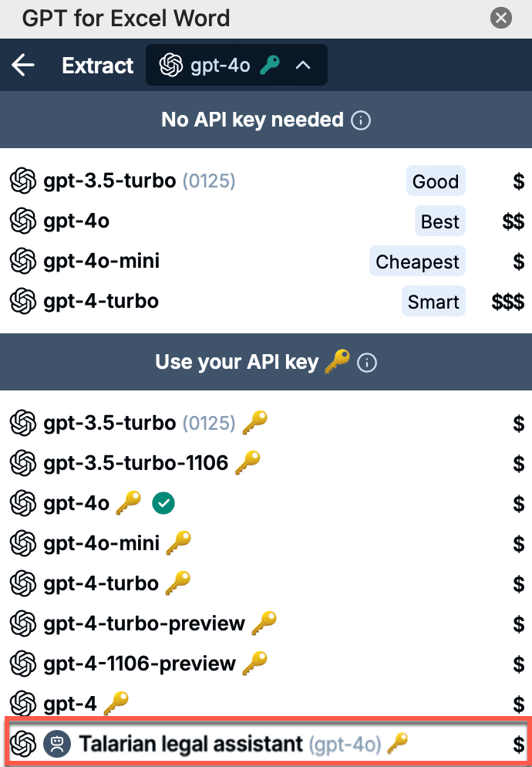Screen dimensions: 532x767
Task: Close the GPT for Excel Word panel
Action: (x=501, y=19)
